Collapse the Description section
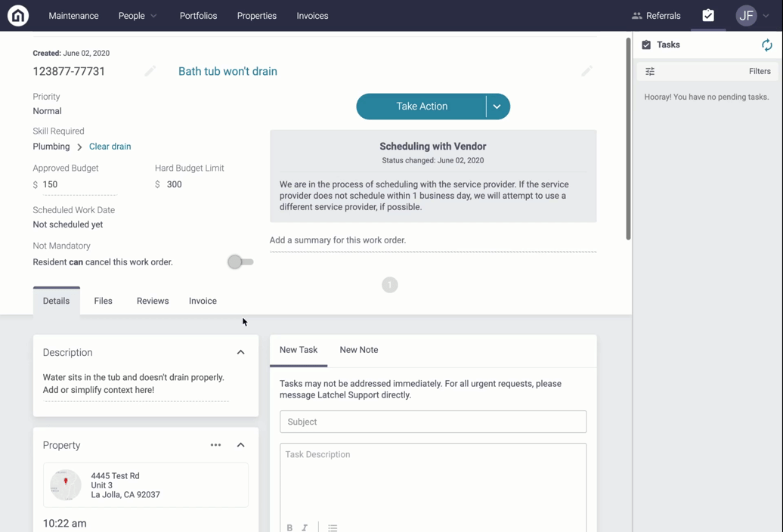This screenshot has width=783, height=532. [x=240, y=352]
